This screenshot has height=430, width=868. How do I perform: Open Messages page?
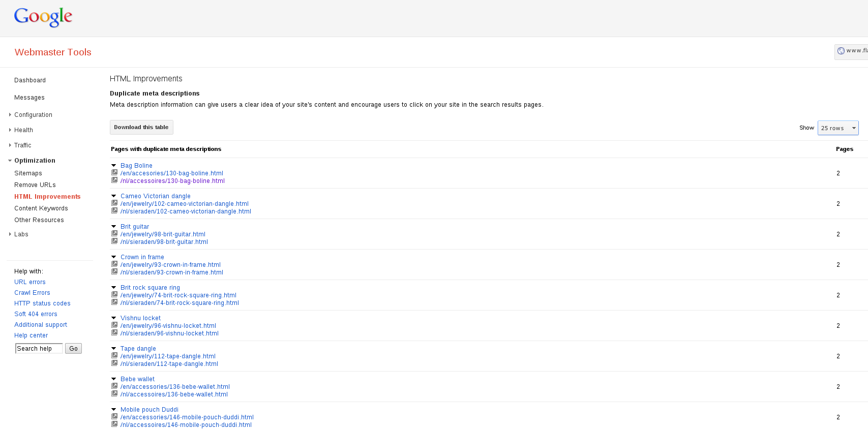tap(29, 98)
